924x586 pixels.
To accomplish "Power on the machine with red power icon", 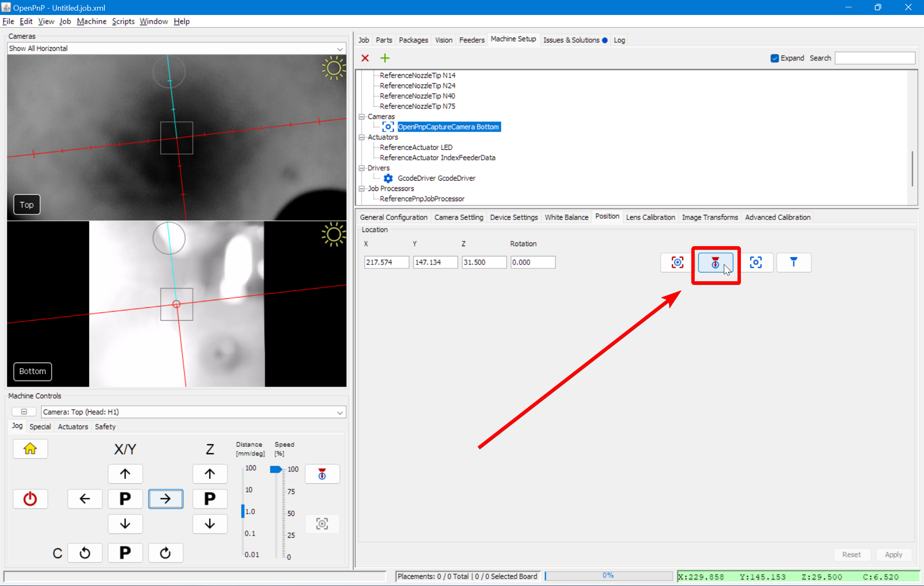I will [x=30, y=499].
